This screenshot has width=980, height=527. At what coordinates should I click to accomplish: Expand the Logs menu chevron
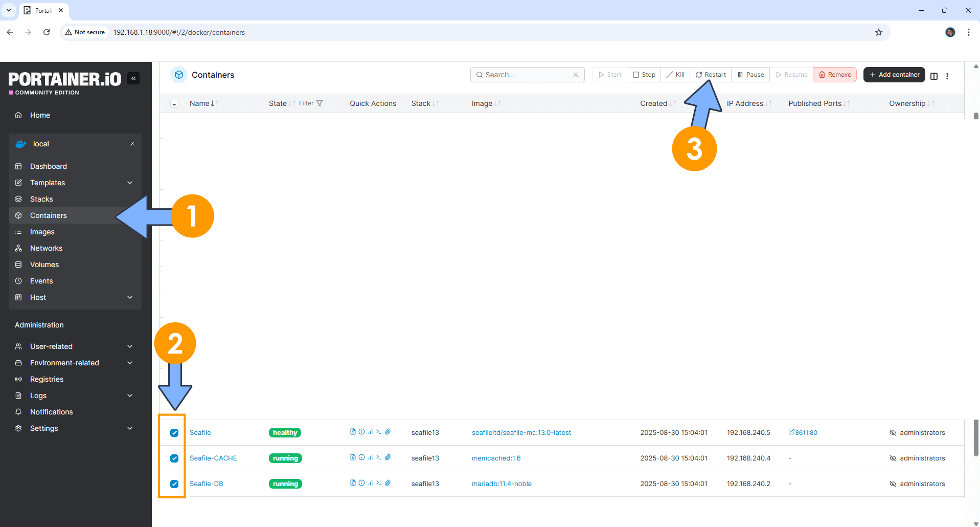point(130,396)
